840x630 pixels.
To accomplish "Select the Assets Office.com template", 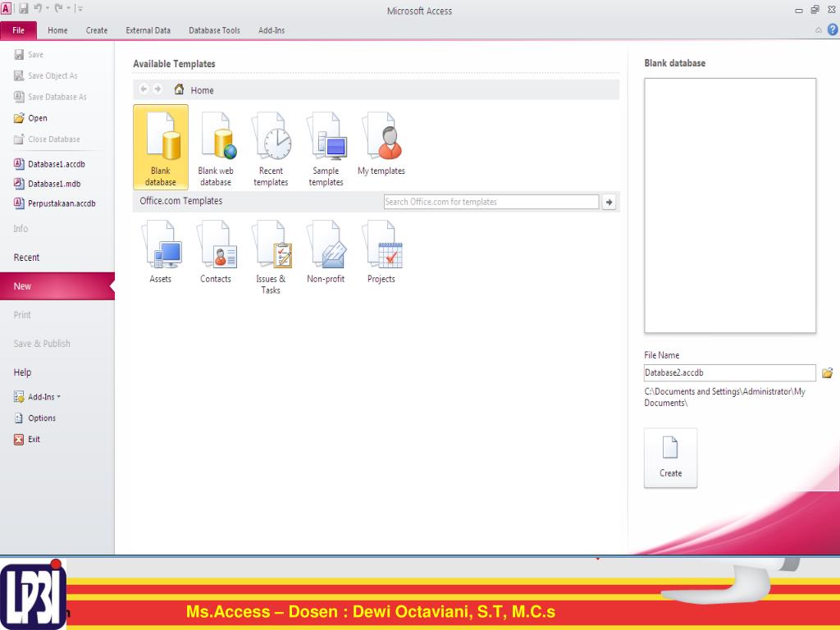I will (x=160, y=251).
